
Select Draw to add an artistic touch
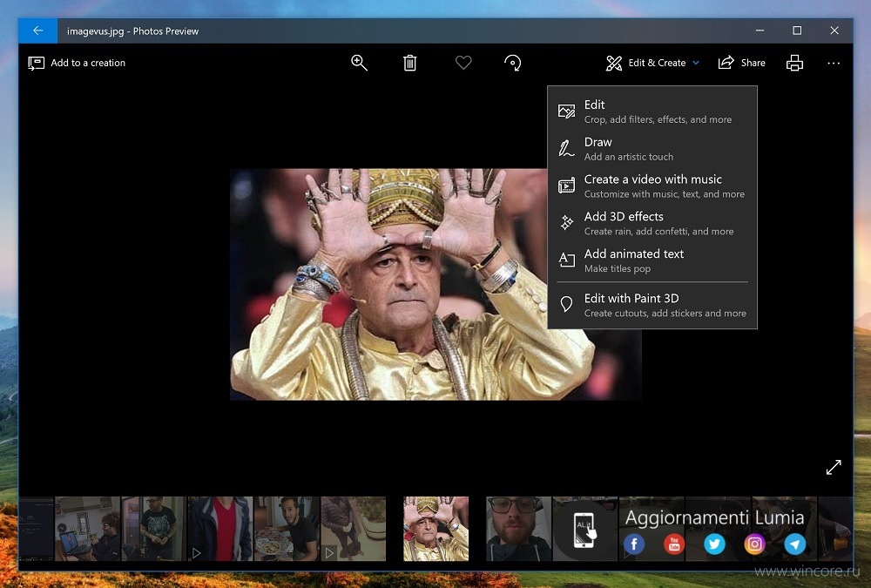pos(652,148)
